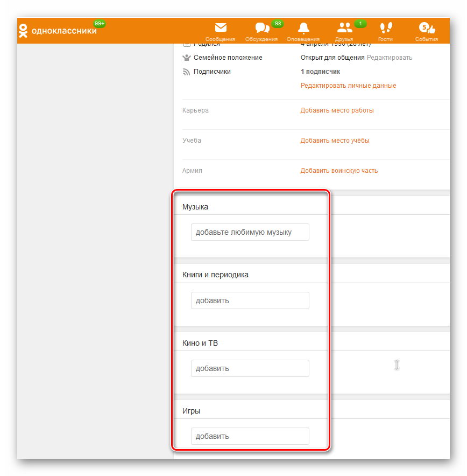The width and height of the screenshot is (467, 476).
Task: Click Добавить воинскую часть link
Action: point(339,171)
